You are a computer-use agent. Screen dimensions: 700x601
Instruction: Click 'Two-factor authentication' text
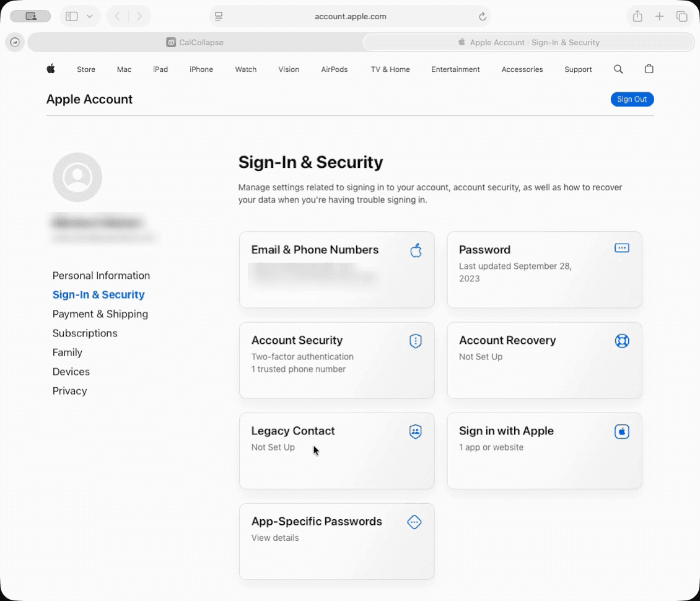point(302,357)
